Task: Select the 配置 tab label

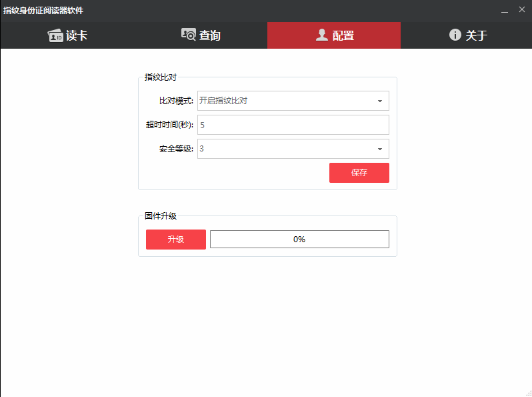Action: point(343,35)
